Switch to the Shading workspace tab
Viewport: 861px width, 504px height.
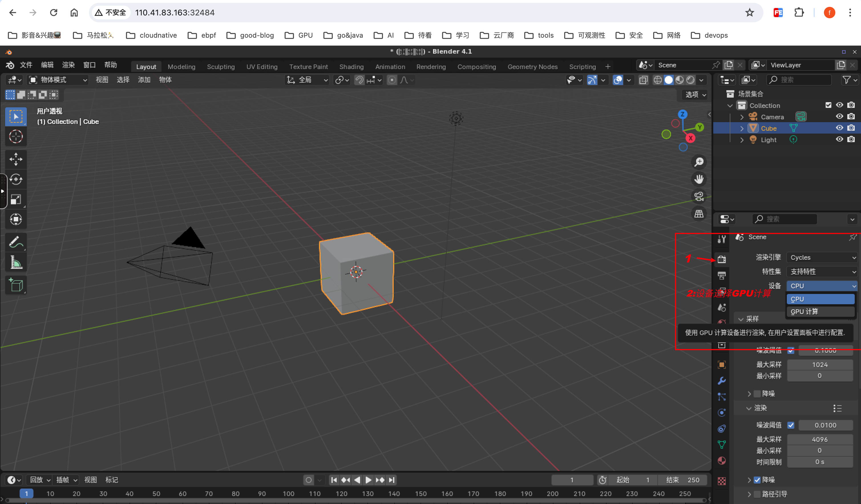[x=351, y=66]
